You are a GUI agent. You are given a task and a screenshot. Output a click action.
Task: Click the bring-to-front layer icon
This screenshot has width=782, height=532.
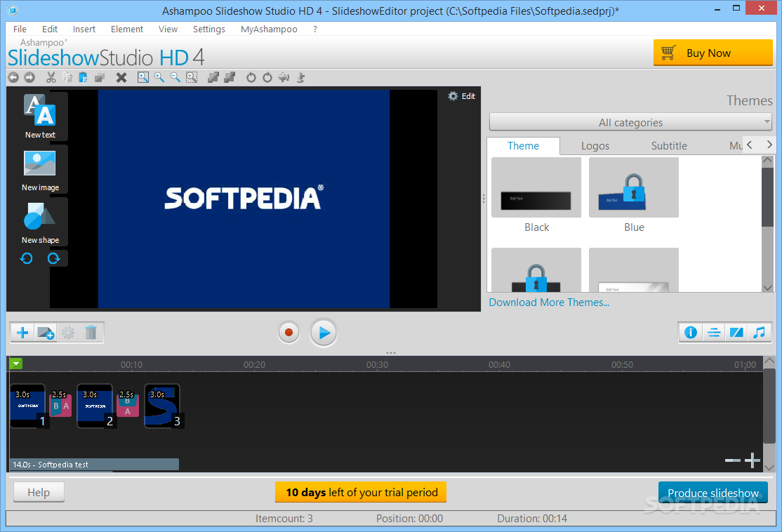(213, 77)
